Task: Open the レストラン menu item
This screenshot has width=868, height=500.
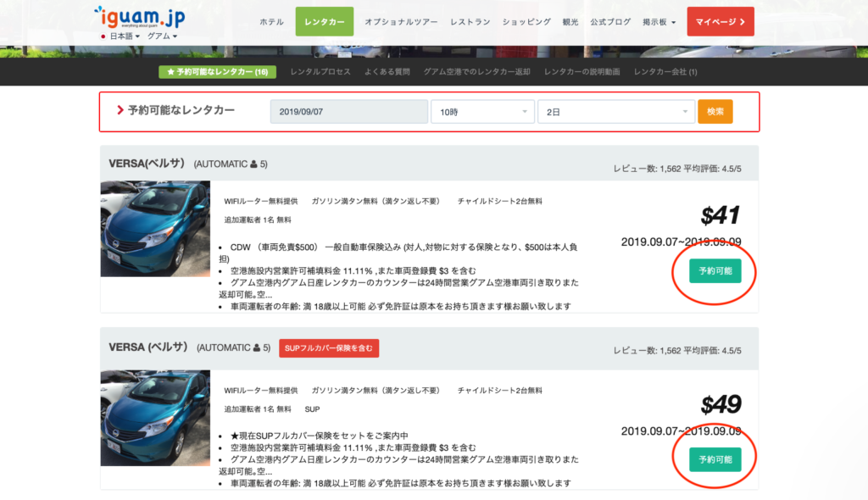Action: coord(470,21)
